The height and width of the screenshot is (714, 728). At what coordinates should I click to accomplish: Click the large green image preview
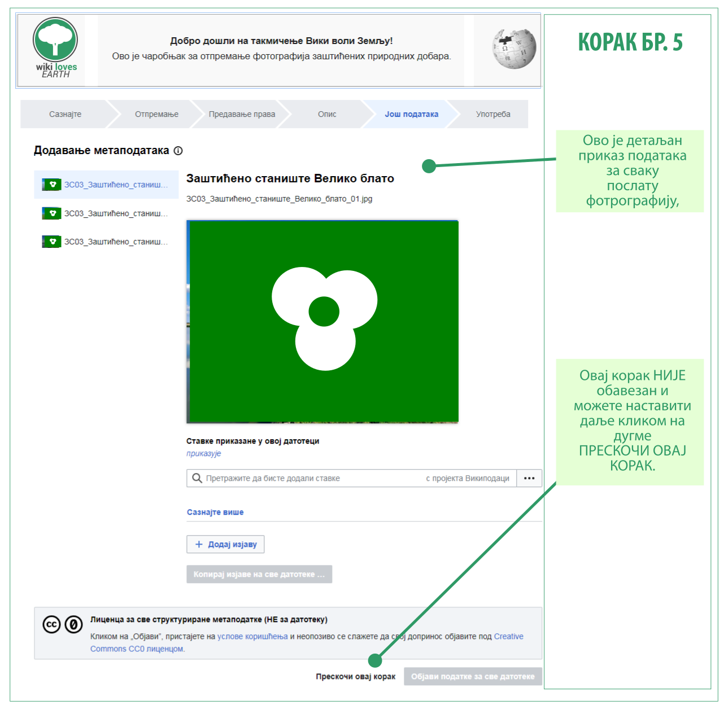322,322
